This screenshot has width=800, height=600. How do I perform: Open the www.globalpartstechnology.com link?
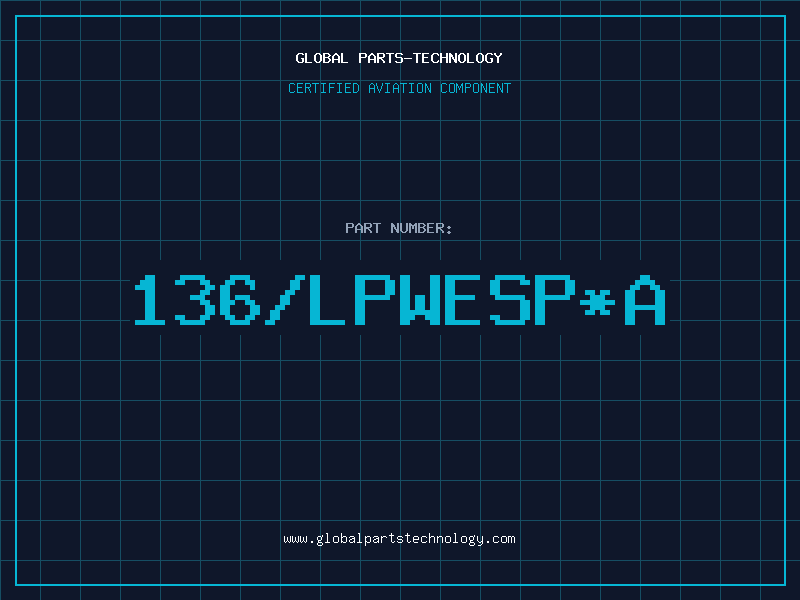399,539
